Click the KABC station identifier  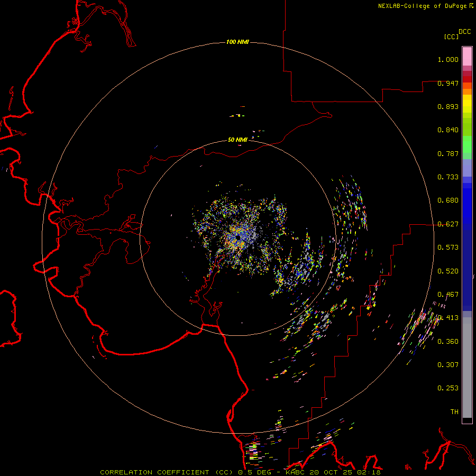(x=295, y=472)
